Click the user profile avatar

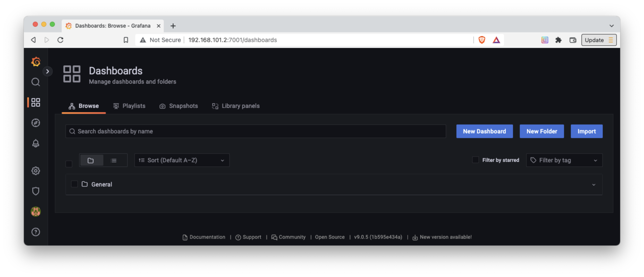coord(36,212)
